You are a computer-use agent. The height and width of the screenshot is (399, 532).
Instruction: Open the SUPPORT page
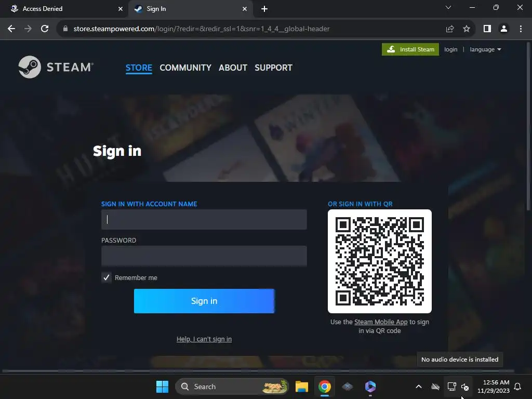[273, 68]
